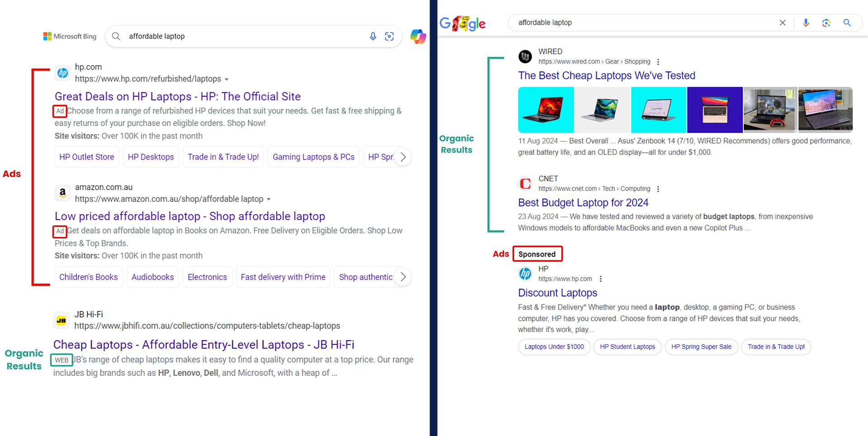Click Google's 'Trade in & Trade Up!' chip
Image resolution: width=868 pixels, height=436 pixels.
pos(776,347)
